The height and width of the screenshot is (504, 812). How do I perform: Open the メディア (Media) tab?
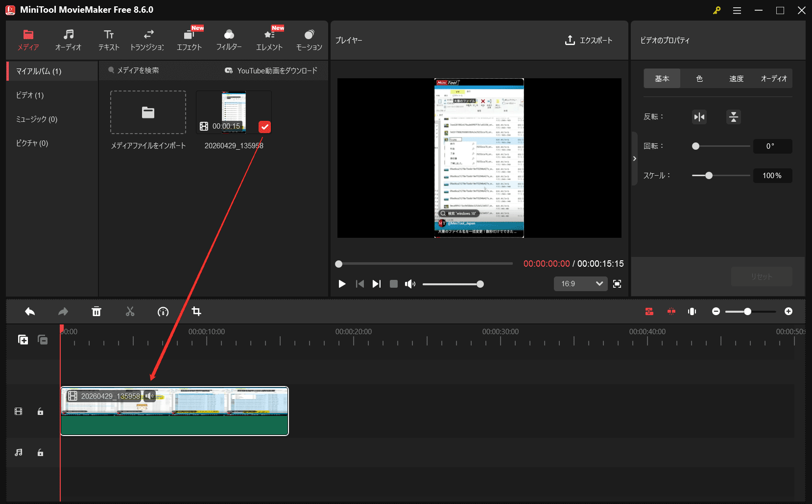click(x=28, y=40)
